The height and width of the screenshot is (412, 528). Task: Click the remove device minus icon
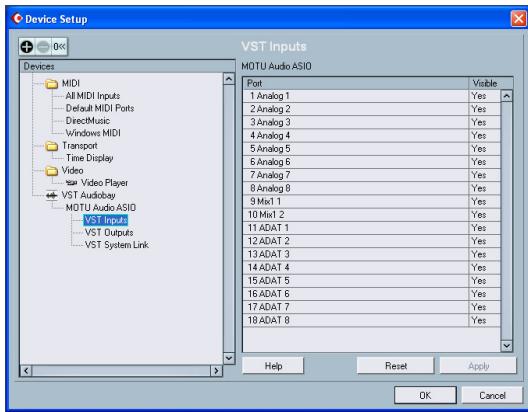coord(43,46)
